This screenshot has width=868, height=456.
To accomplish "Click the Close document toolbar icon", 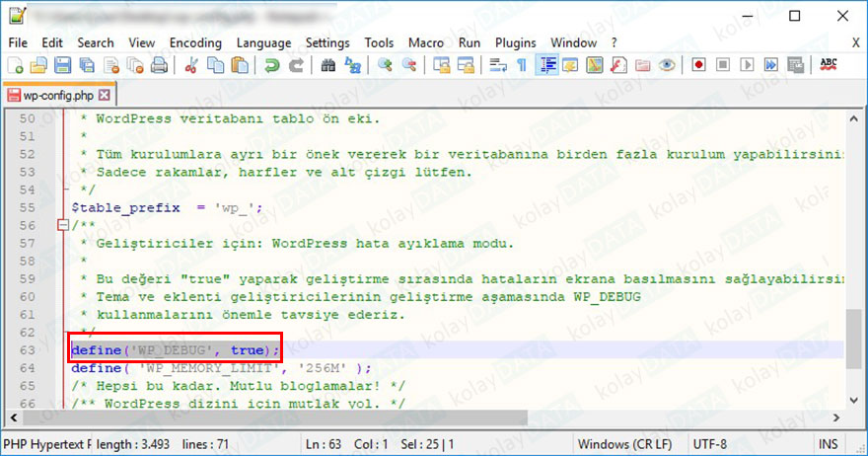I will point(111,65).
